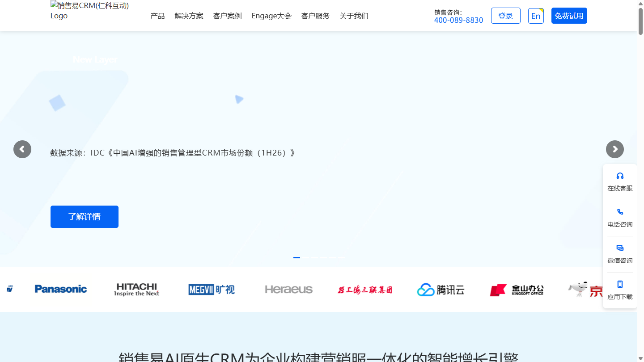Click the "销售咨询:" label

(448, 12)
